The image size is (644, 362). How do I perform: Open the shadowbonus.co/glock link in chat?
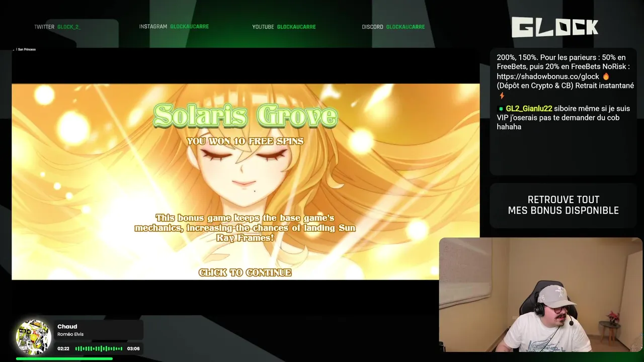(548, 76)
